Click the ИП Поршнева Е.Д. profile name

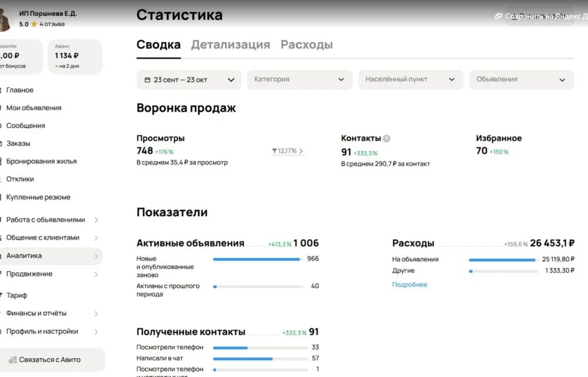coord(48,14)
